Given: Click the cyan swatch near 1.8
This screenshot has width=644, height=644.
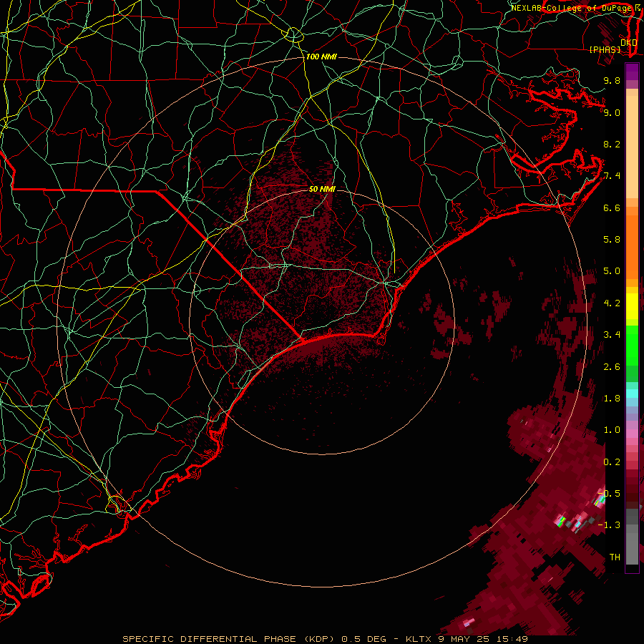Looking at the screenshot, I should (632, 393).
